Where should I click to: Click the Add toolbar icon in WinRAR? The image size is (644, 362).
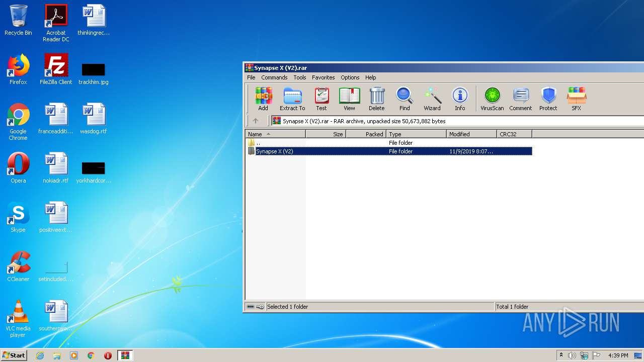point(263,99)
